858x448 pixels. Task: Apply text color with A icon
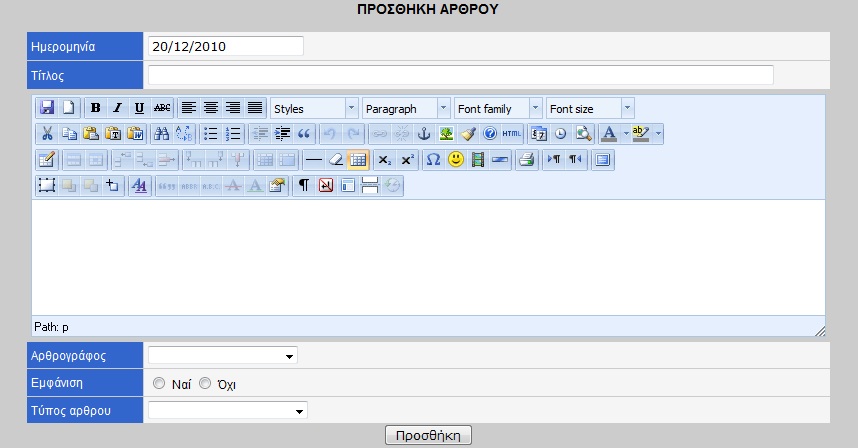pos(609,133)
